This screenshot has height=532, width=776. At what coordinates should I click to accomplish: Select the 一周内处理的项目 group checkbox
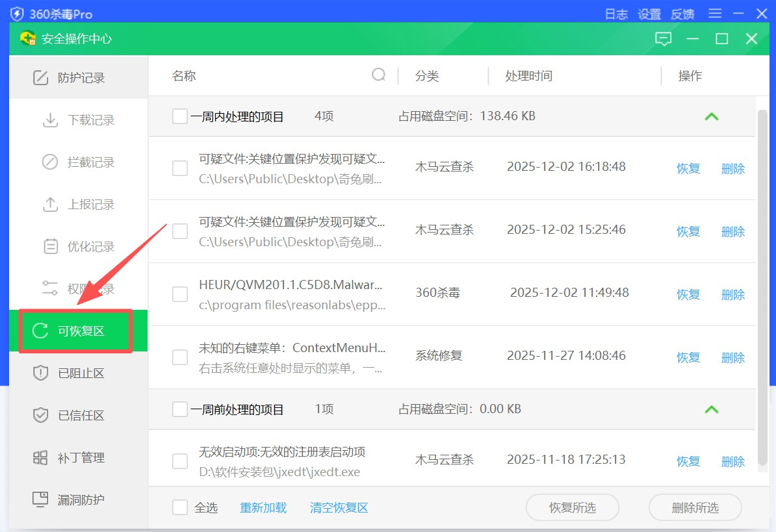pyautogui.click(x=180, y=117)
